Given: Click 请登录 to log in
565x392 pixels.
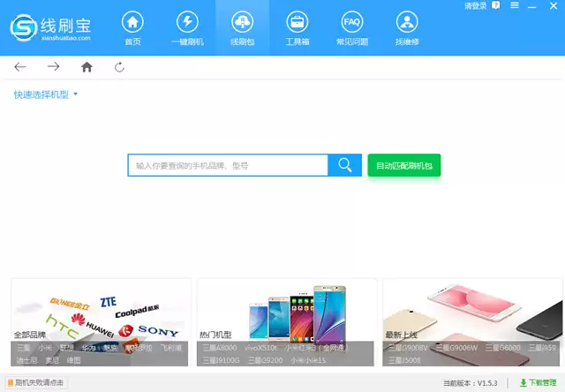Looking at the screenshot, I should [x=475, y=6].
